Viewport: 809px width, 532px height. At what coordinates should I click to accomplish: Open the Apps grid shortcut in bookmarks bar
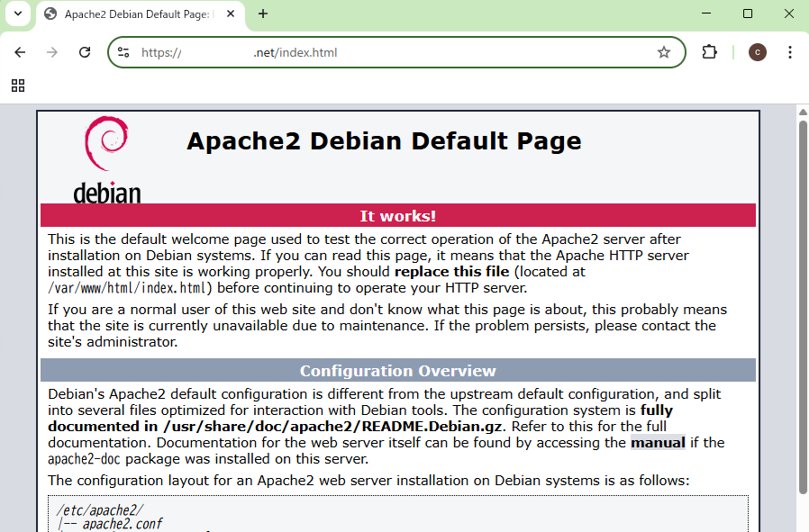pyautogui.click(x=18, y=86)
